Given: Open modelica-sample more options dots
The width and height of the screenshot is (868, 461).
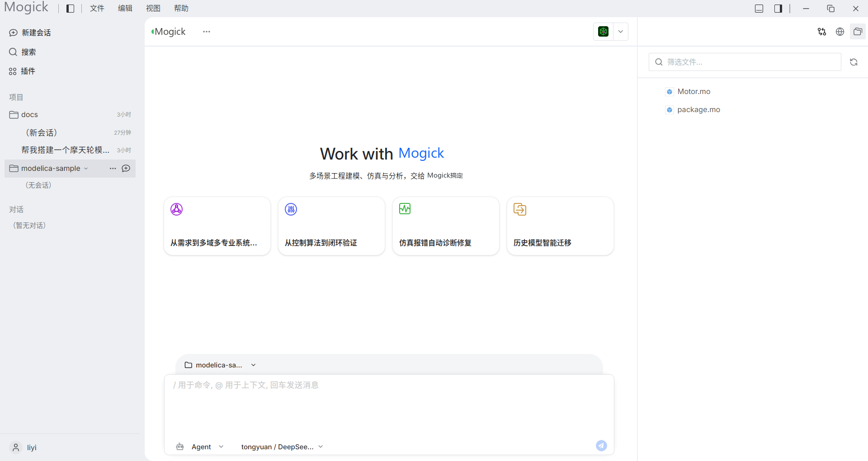Looking at the screenshot, I should coord(113,169).
